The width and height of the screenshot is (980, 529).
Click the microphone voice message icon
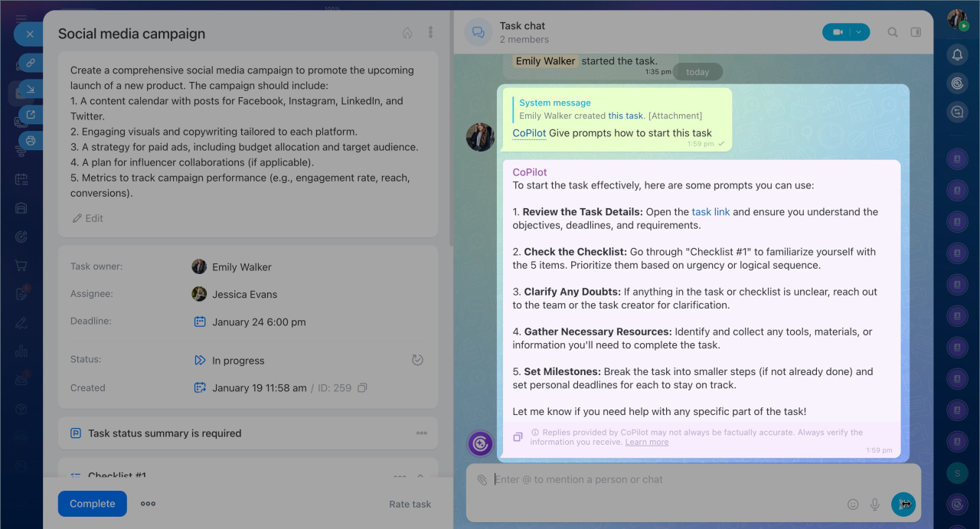pyautogui.click(x=874, y=504)
